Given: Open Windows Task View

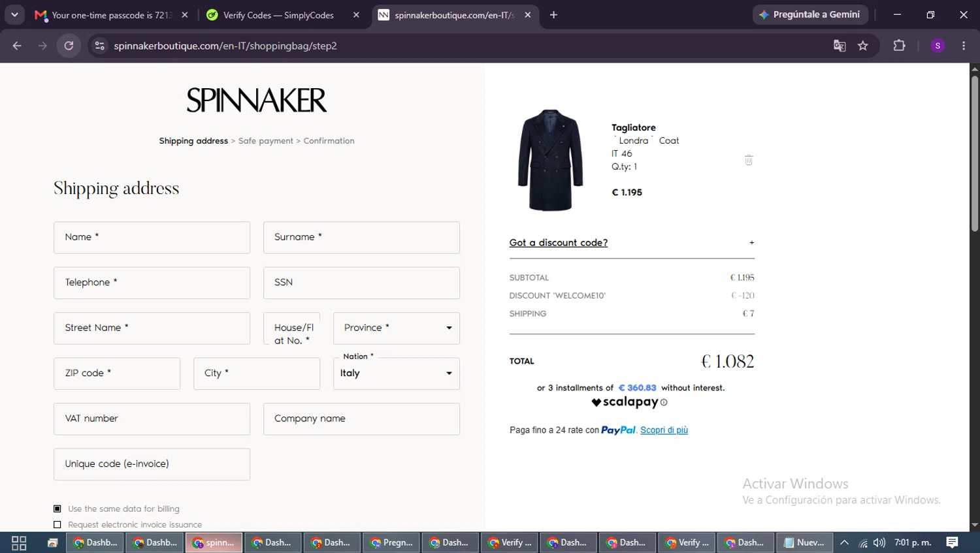Looking at the screenshot, I should tap(19, 543).
